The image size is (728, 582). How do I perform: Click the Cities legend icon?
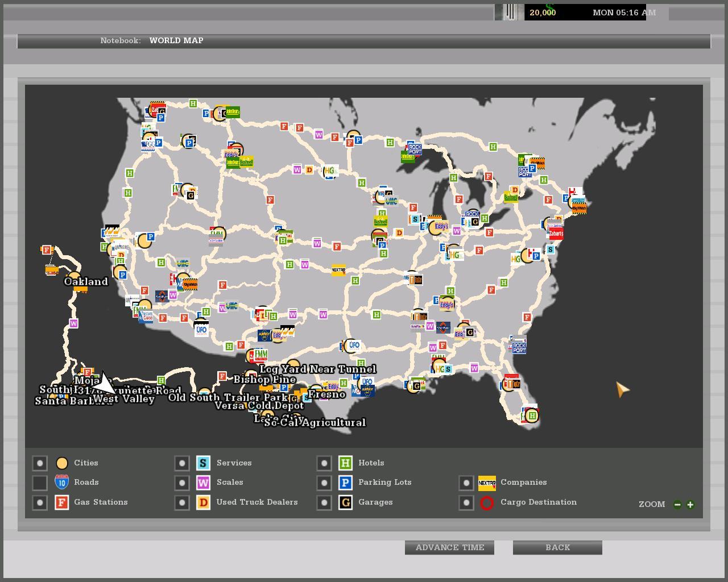[62, 463]
